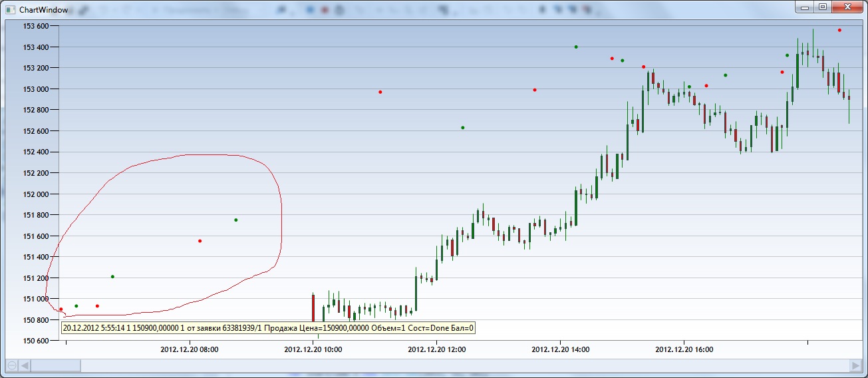The width and height of the screenshot is (868, 378).
Task: Click the red trade dot near 150 900
Action: tap(61, 309)
